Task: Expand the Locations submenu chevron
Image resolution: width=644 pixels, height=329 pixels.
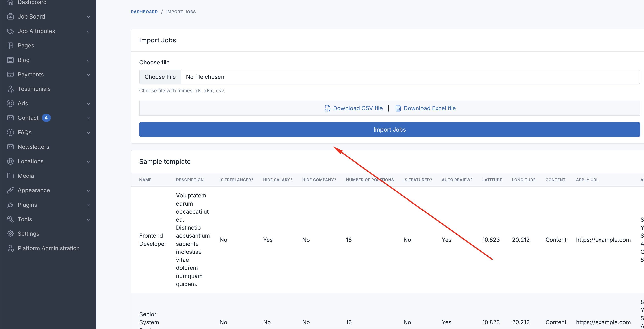Action: click(x=88, y=162)
